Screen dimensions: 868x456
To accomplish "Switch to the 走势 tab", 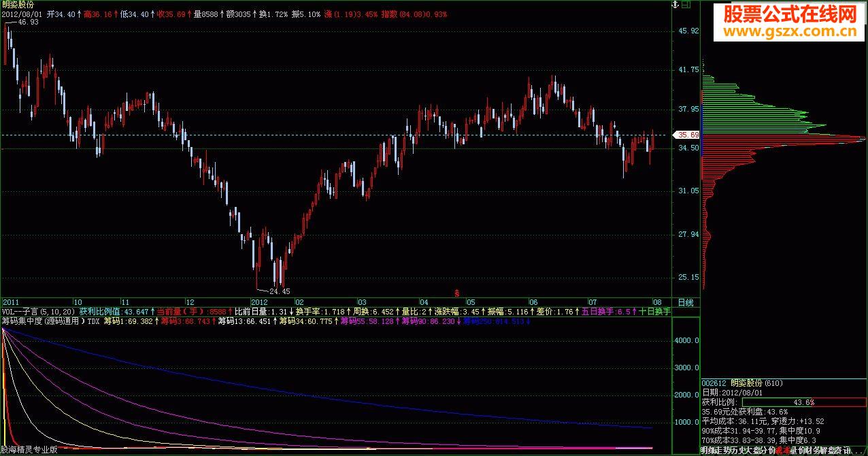I will (722, 450).
